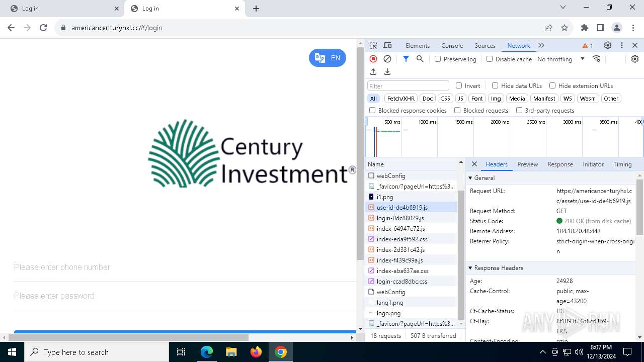Check Hide extension URLs

tap(552, 85)
